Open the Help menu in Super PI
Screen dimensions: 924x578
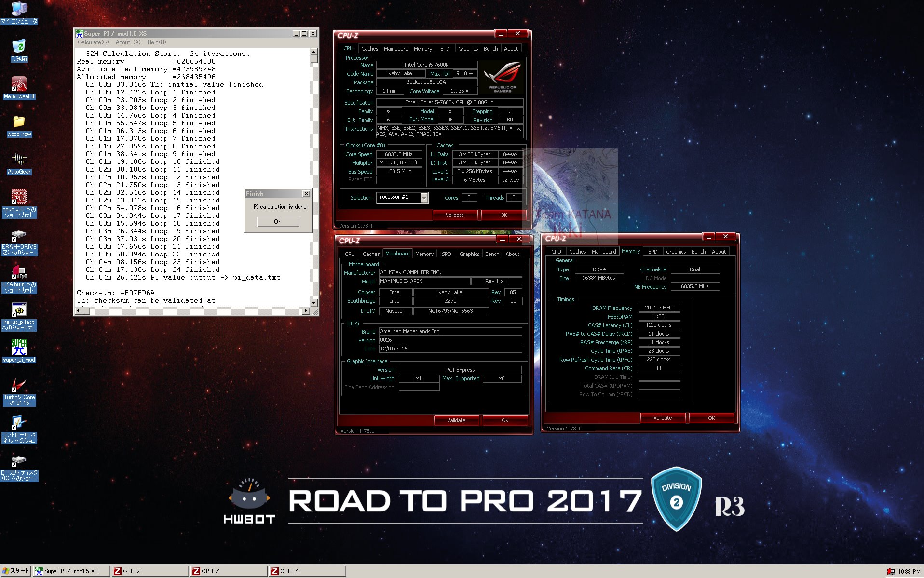[156, 42]
